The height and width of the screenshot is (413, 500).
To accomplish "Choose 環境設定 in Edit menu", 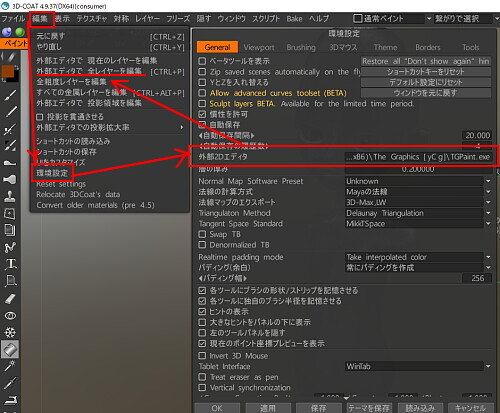I will [52, 173].
